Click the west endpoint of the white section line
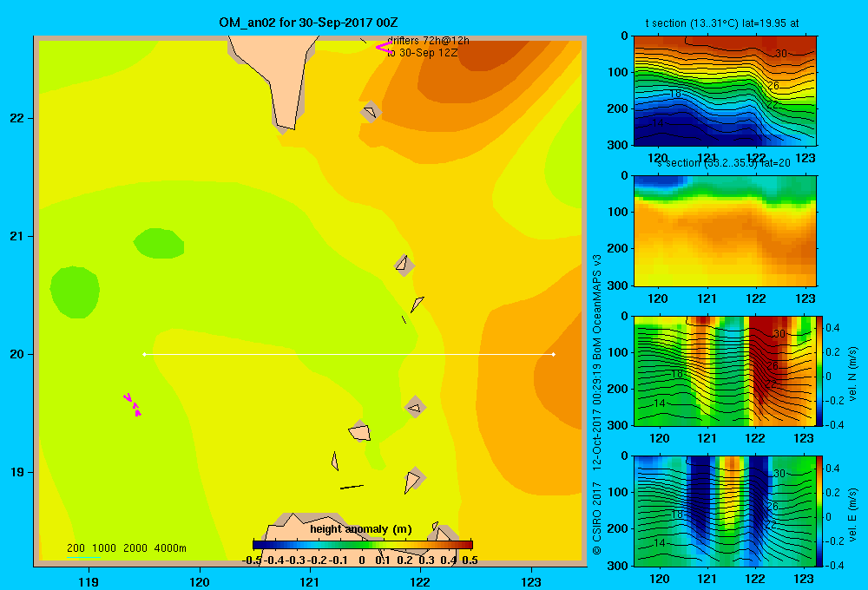The width and height of the screenshot is (868, 590). pos(144,354)
